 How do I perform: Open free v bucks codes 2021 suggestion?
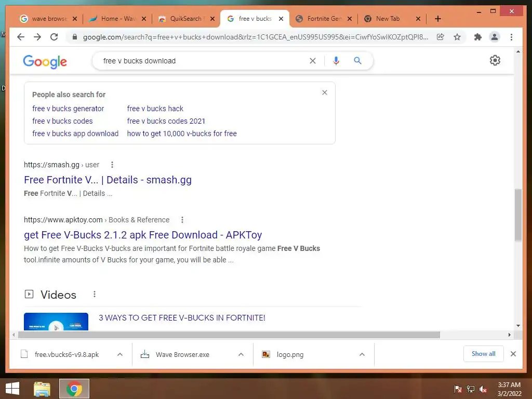coord(166,121)
